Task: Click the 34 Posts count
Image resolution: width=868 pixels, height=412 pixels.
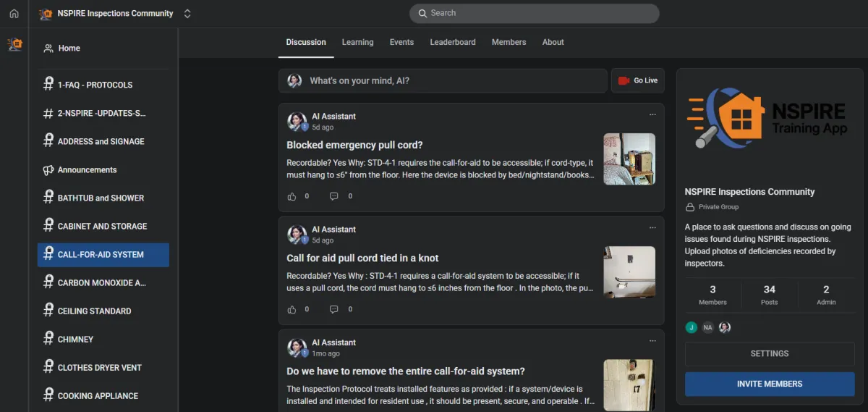Action: (x=770, y=295)
